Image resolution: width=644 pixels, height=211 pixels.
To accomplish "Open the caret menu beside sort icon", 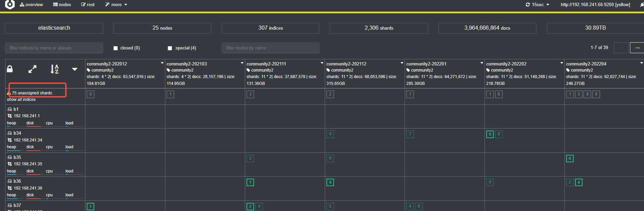I will 75,69.
